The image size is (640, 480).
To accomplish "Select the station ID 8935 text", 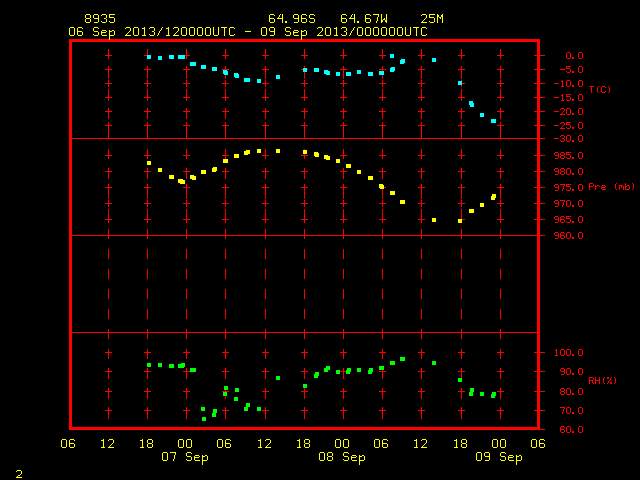I will 100,19.
